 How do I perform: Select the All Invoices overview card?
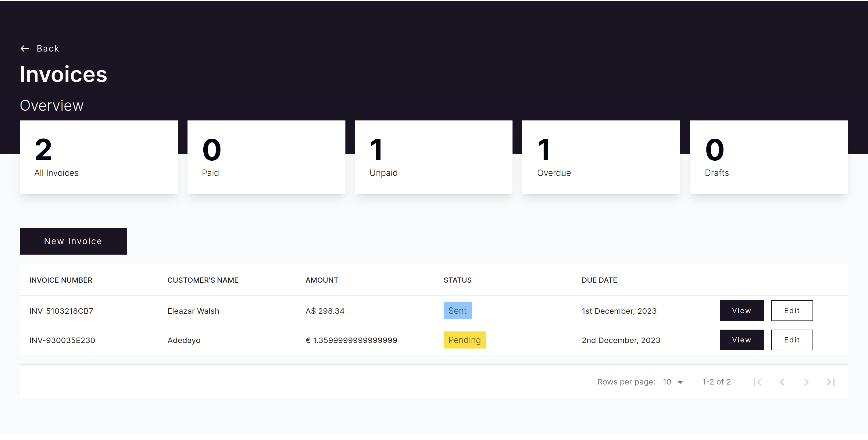click(x=98, y=157)
